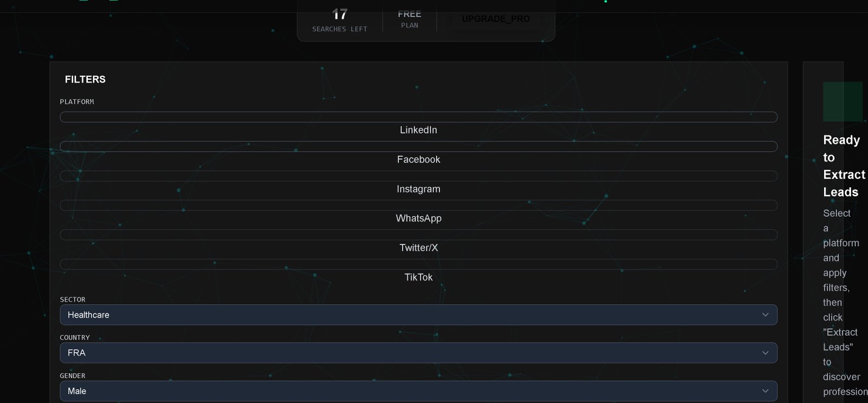Open the Sector dropdown showing Healthcare

pos(418,315)
